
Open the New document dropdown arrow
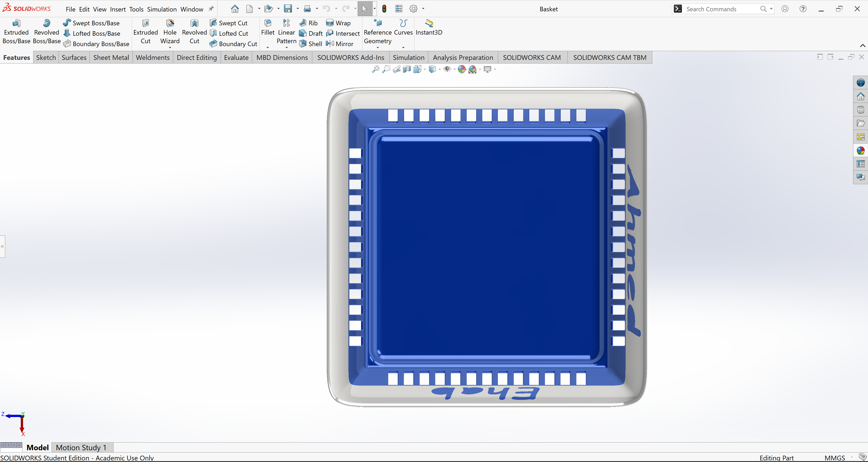point(259,9)
